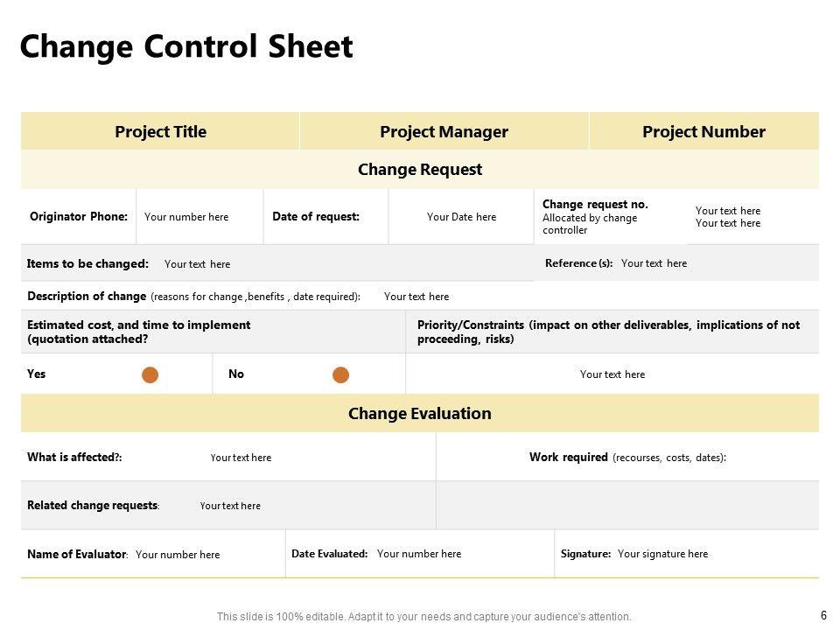Image resolution: width=840 pixels, height=630 pixels.
Task: Click the Related change requests text placeholder
Action: [230, 506]
